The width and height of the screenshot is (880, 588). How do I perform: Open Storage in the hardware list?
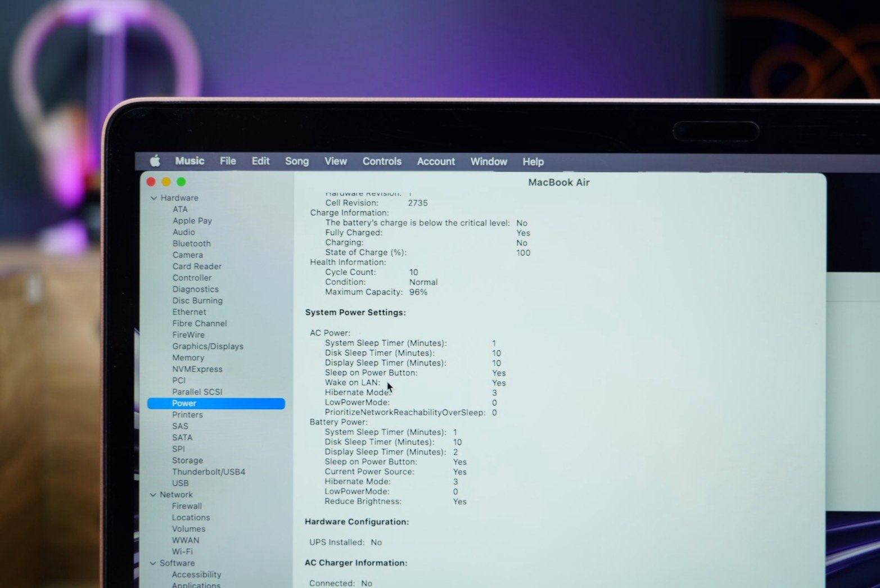click(x=187, y=460)
